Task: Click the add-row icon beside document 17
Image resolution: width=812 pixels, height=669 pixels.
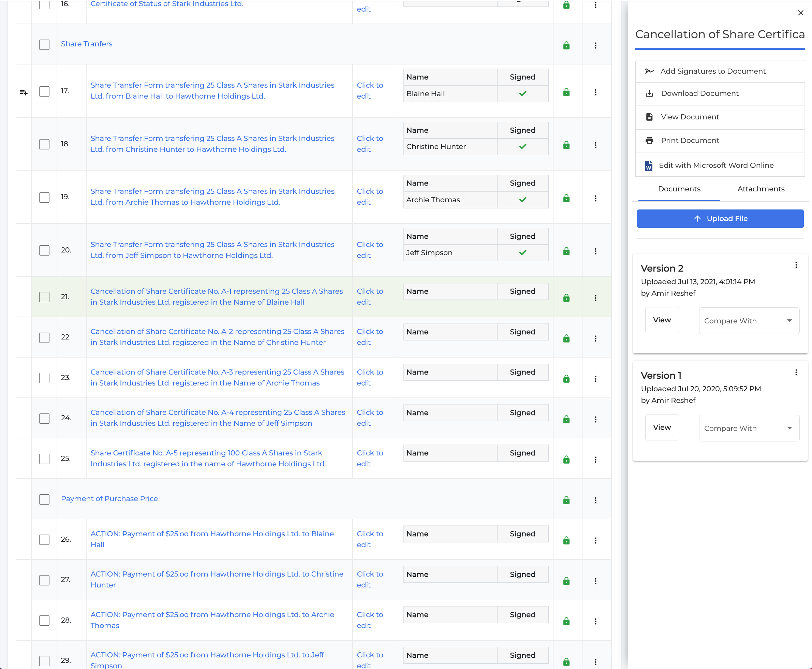Action: [x=24, y=92]
